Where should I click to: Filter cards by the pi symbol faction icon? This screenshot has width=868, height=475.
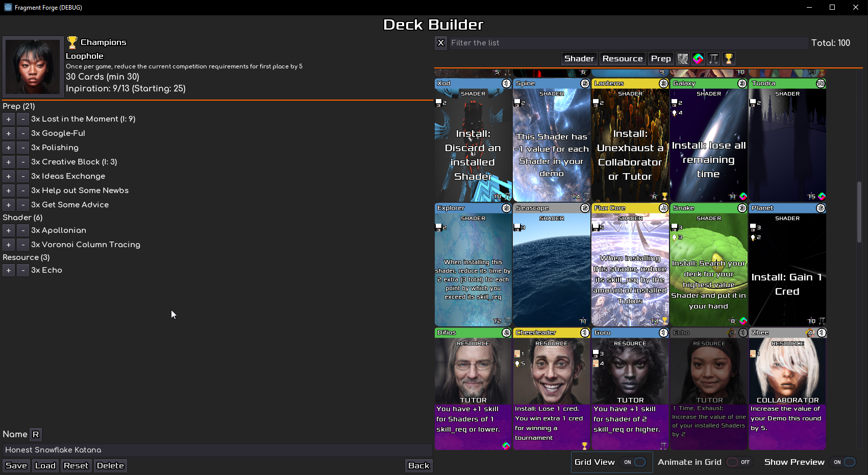pos(713,59)
